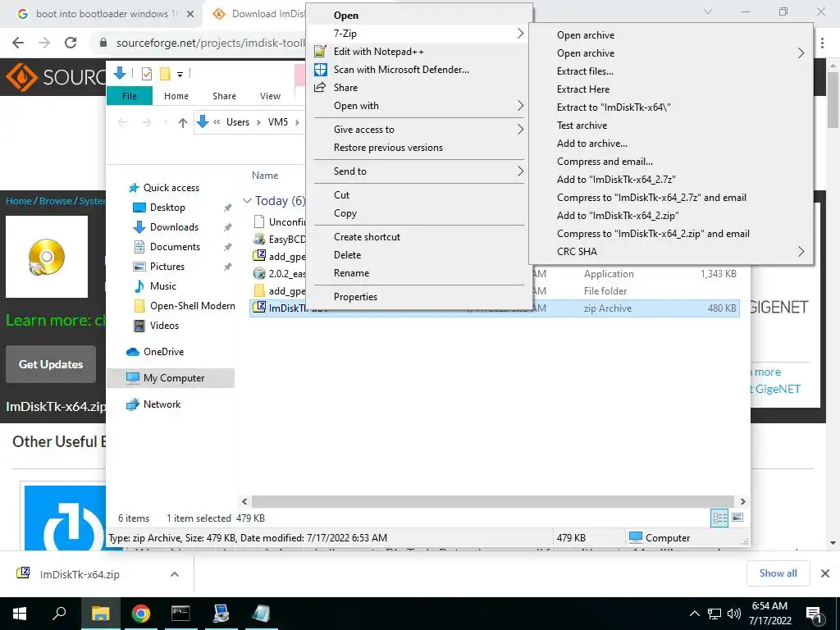Open File Explorer from the taskbar

101,614
